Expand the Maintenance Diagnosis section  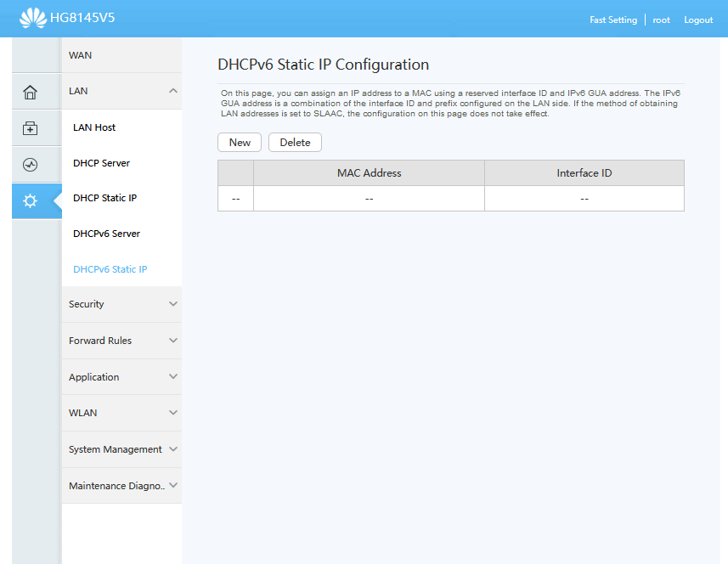pos(121,486)
